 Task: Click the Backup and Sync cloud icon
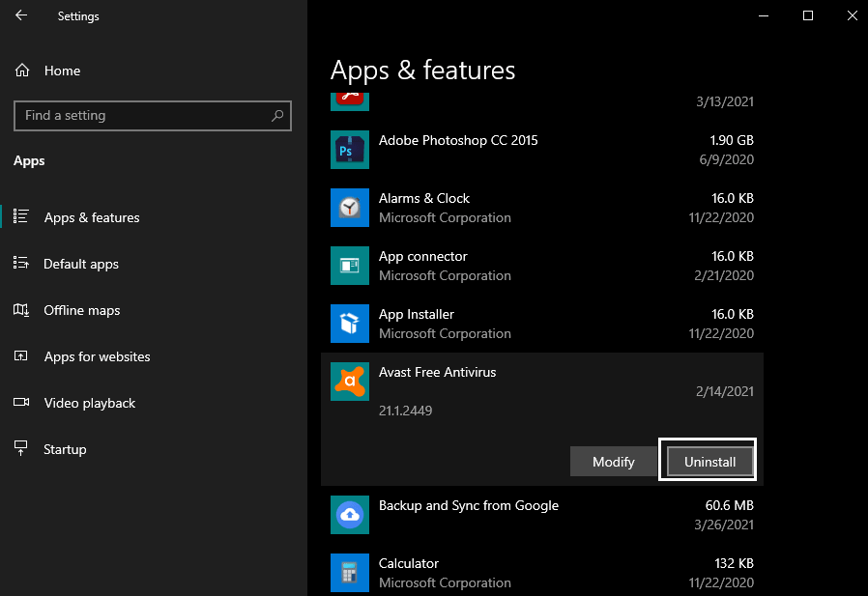(350, 515)
